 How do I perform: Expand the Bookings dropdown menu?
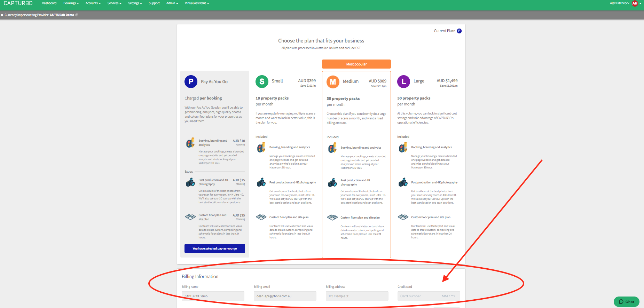71,3
